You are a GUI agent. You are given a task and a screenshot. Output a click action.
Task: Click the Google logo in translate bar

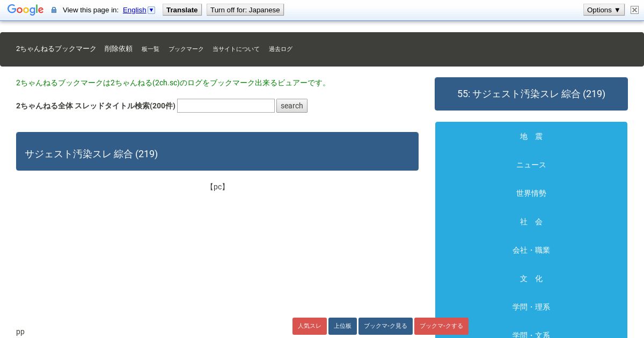point(25,10)
